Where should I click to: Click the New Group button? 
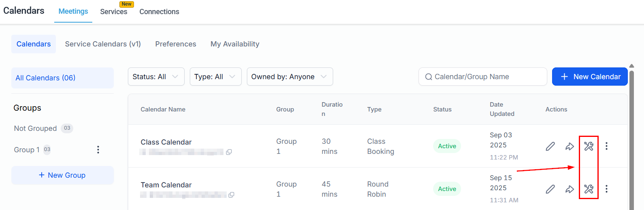pyautogui.click(x=62, y=175)
